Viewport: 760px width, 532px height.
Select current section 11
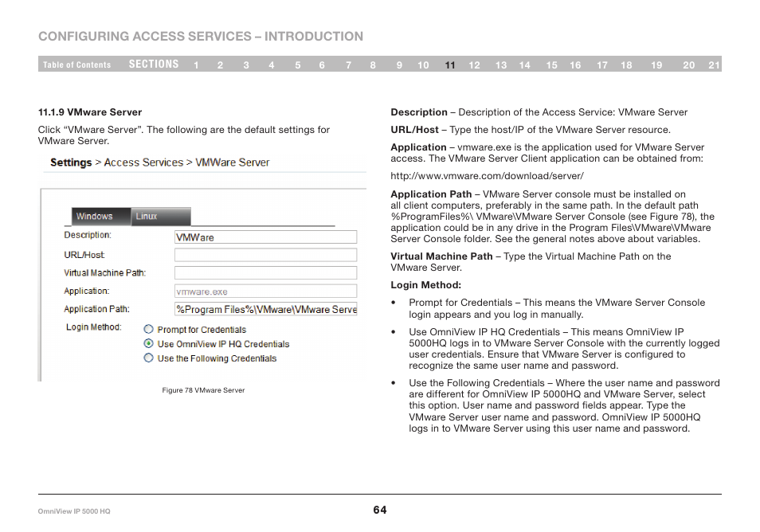[x=450, y=65]
